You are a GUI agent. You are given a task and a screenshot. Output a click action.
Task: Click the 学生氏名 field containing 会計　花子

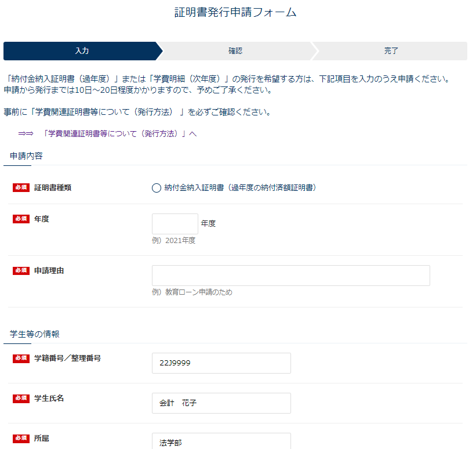pos(220,403)
